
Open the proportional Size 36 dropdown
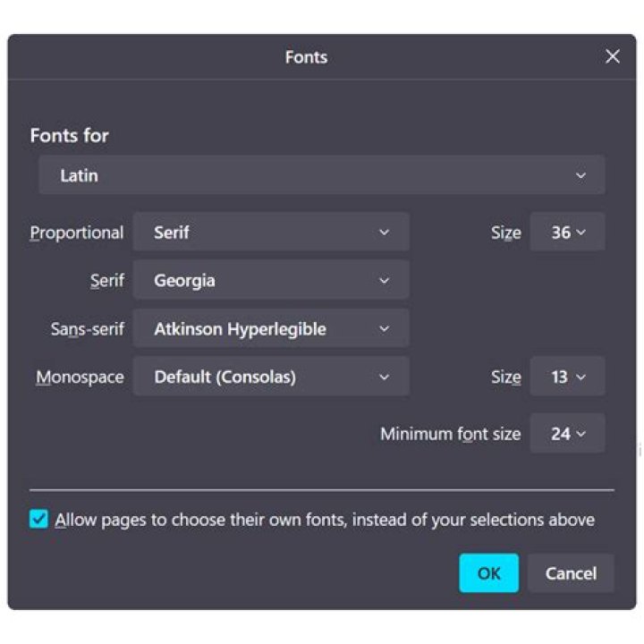tap(567, 233)
